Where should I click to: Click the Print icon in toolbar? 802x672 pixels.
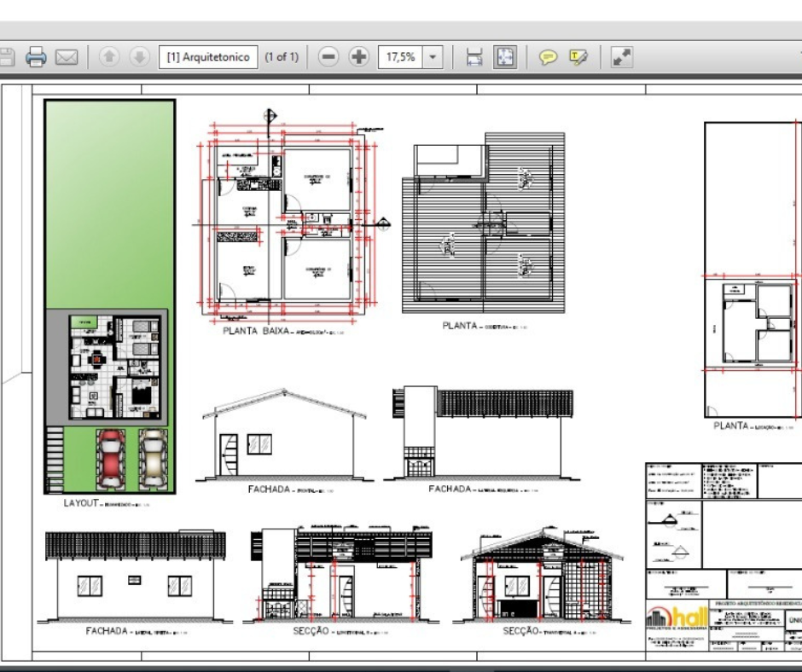(36, 57)
